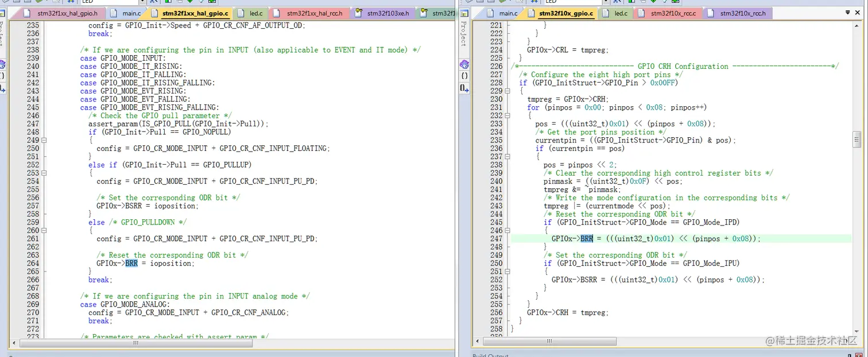Image resolution: width=868 pixels, height=357 pixels.
Task: Click 'GPIOx->CRH = tmpreg;' on line 256
Action: coord(568,313)
